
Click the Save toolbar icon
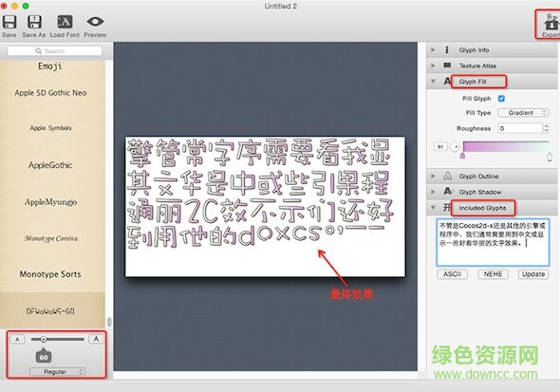pos(9,22)
